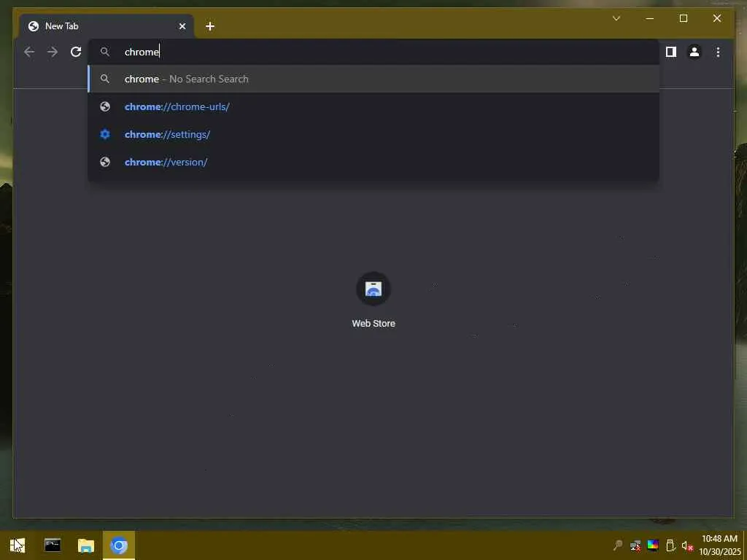This screenshot has height=560, width=747.
Task: Open the Web Store shortcut
Action: tap(373, 289)
